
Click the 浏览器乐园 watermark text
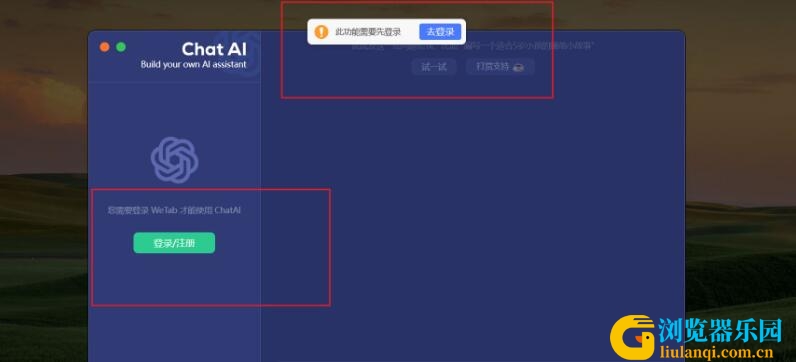(x=720, y=330)
